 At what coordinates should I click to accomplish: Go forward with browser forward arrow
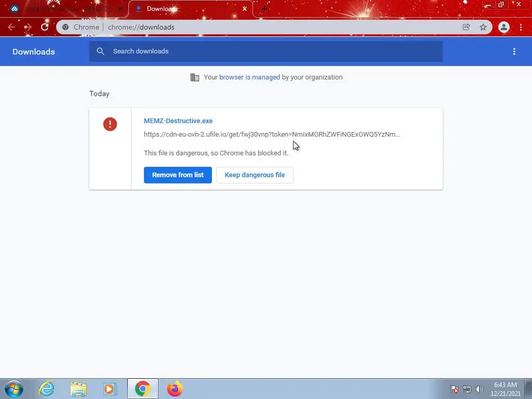tap(28, 27)
